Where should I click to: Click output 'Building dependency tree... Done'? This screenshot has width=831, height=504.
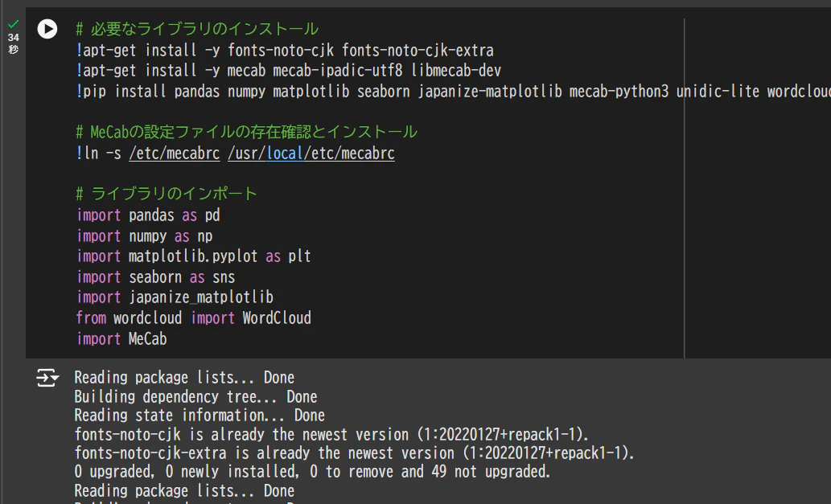pyautogui.click(x=195, y=396)
